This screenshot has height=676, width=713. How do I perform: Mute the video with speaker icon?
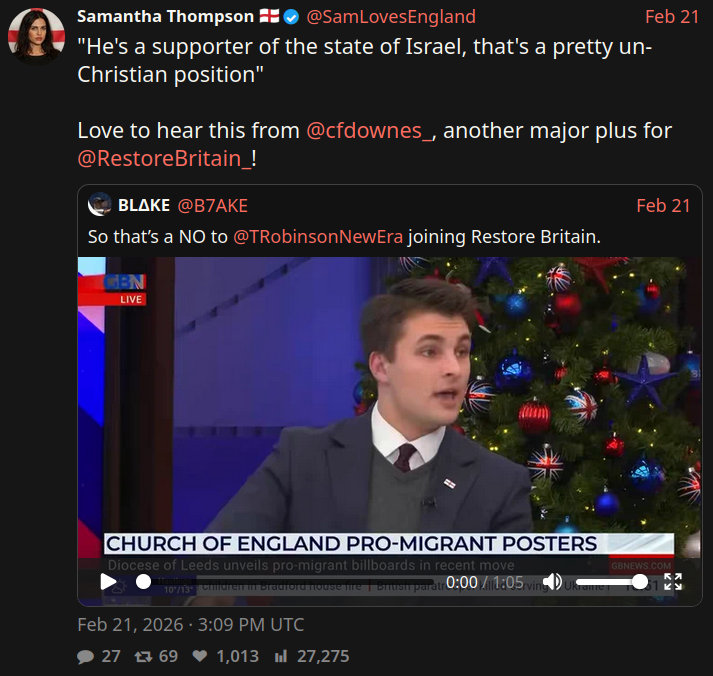[x=552, y=581]
